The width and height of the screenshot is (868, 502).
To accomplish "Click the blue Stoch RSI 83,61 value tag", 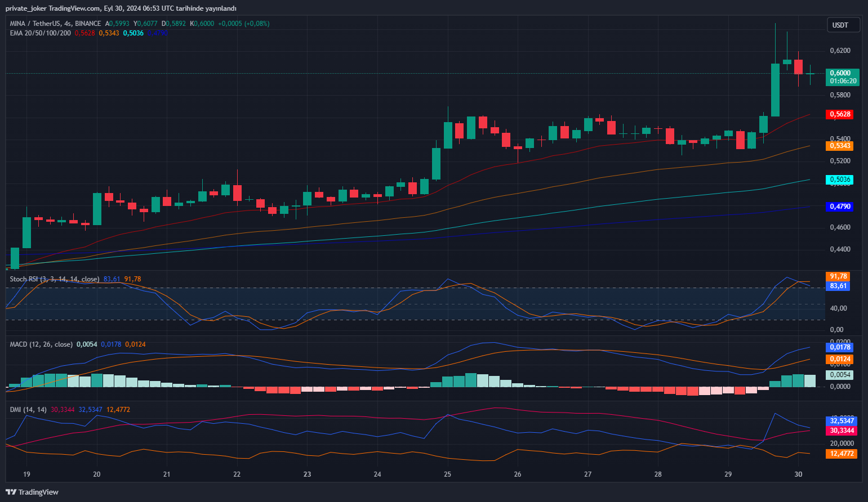I will [x=838, y=286].
